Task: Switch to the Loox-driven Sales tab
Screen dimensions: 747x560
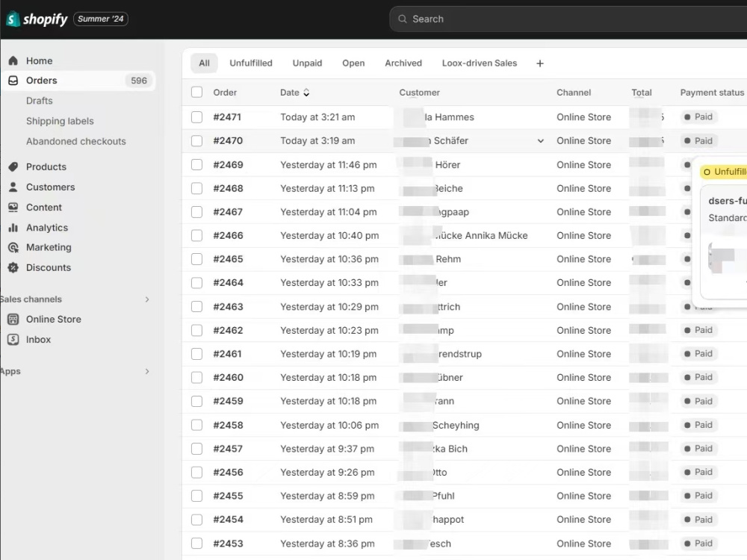Action: pyautogui.click(x=480, y=63)
